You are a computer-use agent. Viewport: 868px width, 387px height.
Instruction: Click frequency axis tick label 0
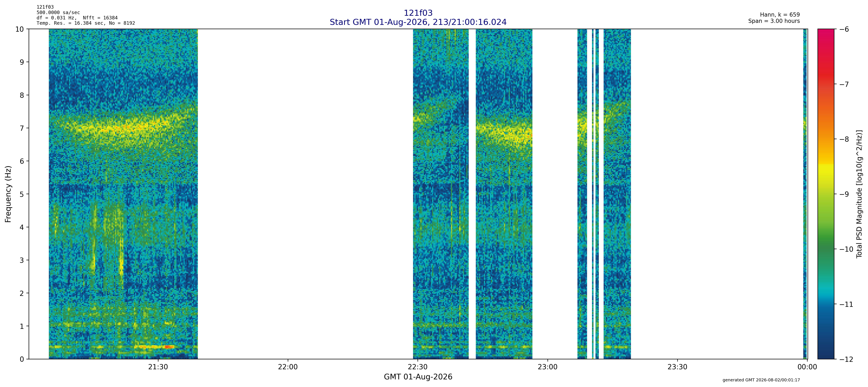[22, 359]
